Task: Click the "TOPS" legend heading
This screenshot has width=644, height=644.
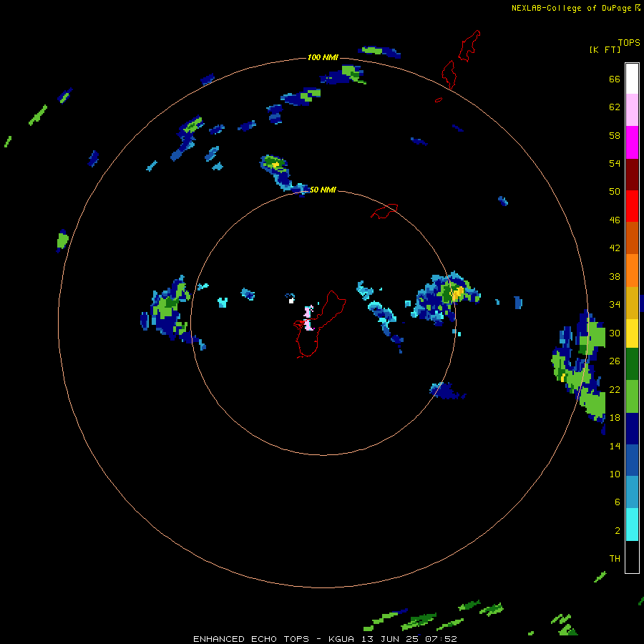Action: pyautogui.click(x=629, y=43)
